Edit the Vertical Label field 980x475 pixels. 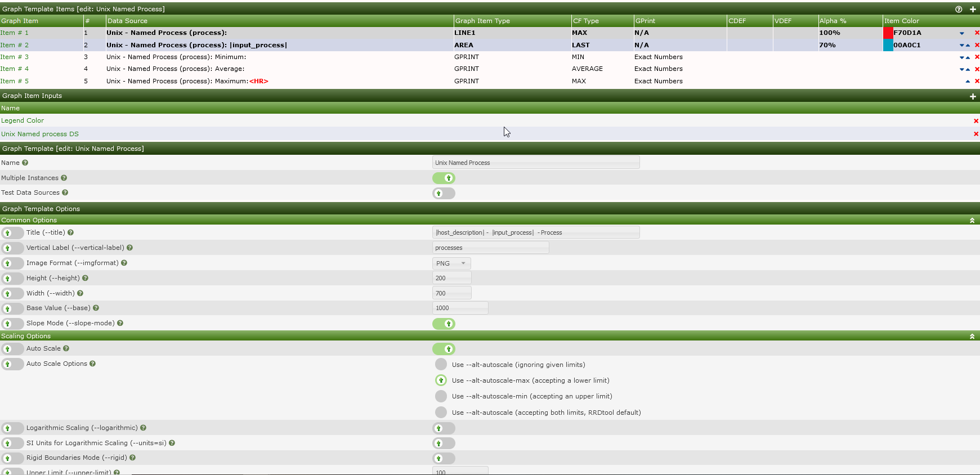(491, 248)
